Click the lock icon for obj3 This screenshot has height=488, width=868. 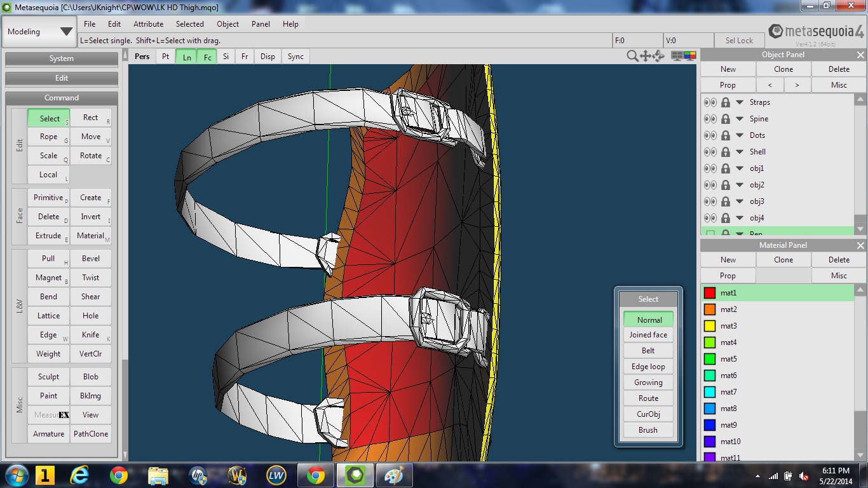pos(725,201)
